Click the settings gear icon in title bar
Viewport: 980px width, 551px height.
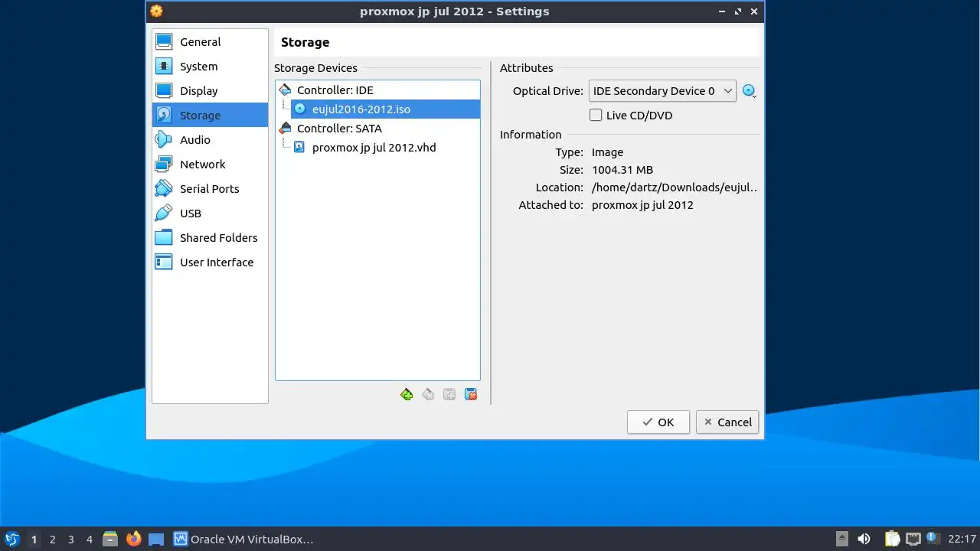(156, 11)
